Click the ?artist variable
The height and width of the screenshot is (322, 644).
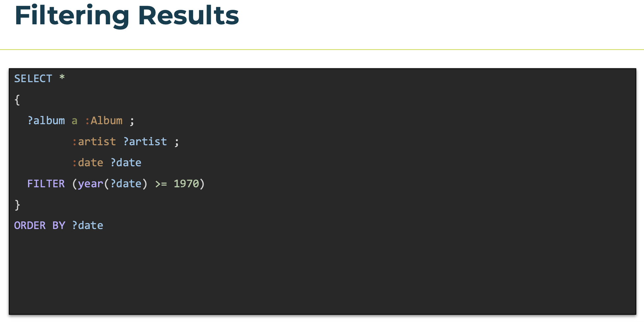coord(145,142)
